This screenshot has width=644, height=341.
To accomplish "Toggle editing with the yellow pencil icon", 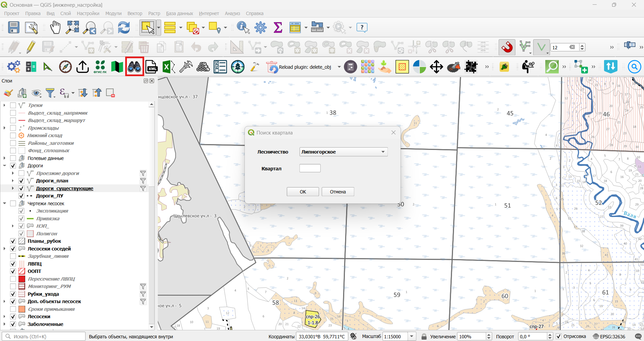I will (x=31, y=47).
